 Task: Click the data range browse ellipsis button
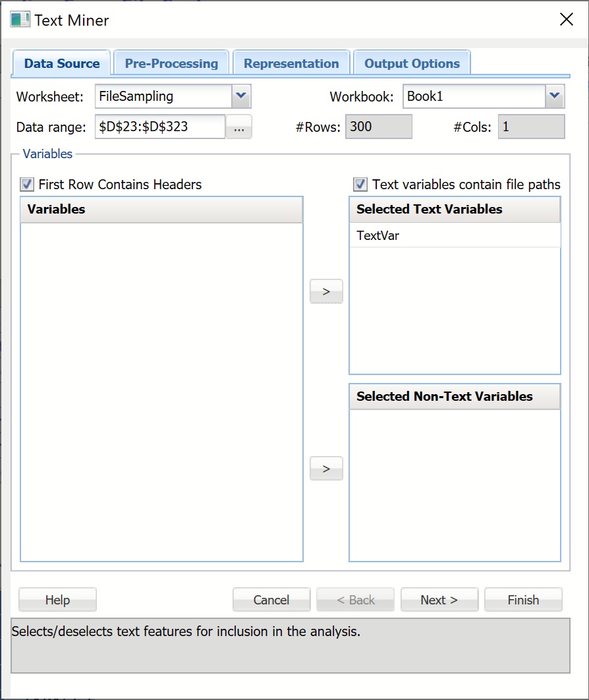tap(238, 127)
